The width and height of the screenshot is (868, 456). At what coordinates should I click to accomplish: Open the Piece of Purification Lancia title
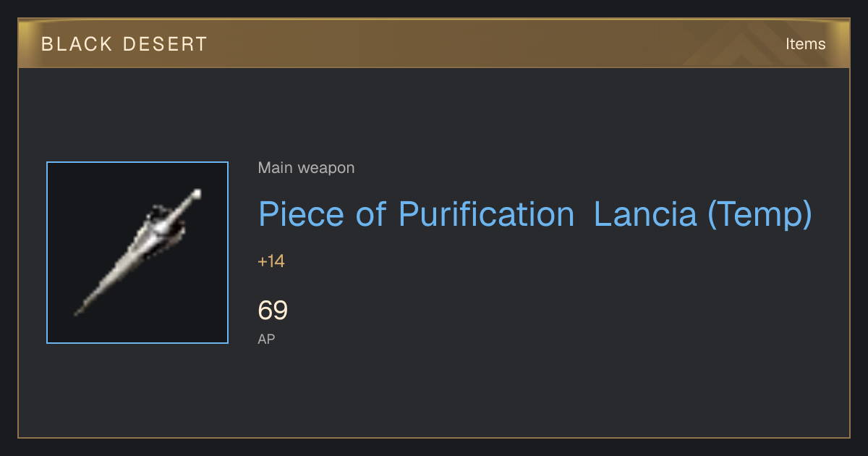pos(535,215)
